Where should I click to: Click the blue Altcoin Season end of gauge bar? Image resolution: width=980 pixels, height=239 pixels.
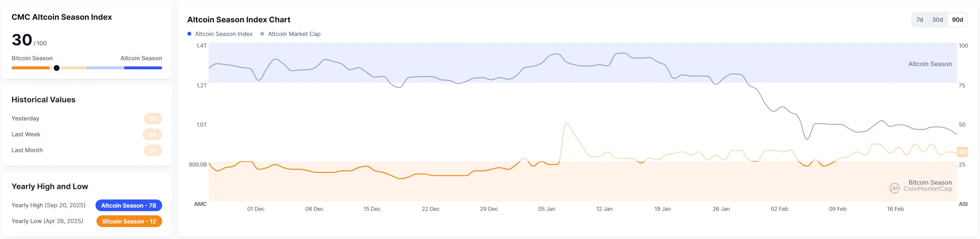[143, 68]
